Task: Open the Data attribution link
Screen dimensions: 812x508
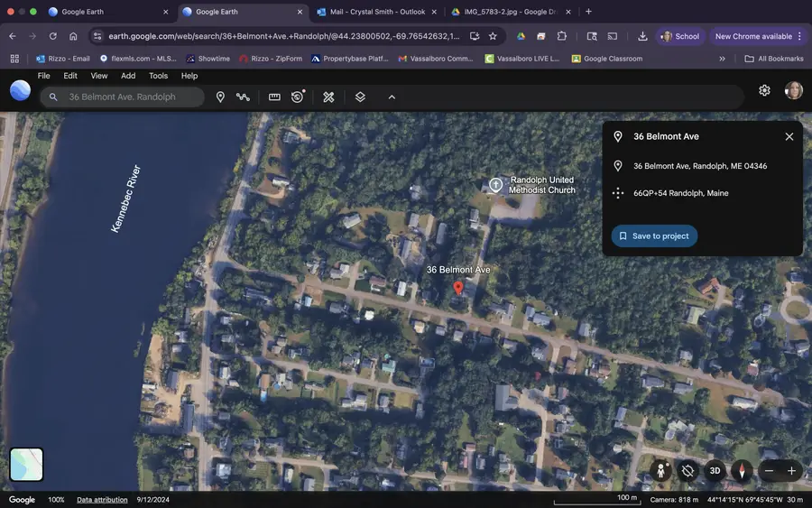Action: click(x=102, y=500)
